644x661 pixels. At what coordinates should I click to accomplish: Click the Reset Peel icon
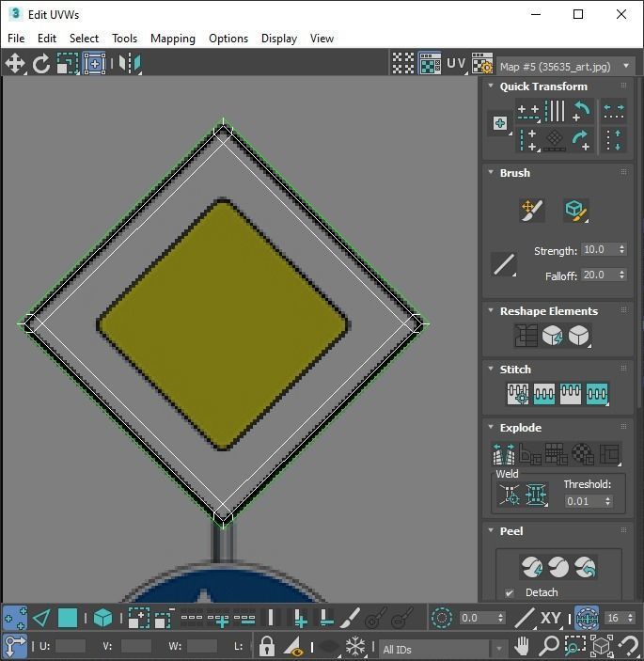pos(585,567)
